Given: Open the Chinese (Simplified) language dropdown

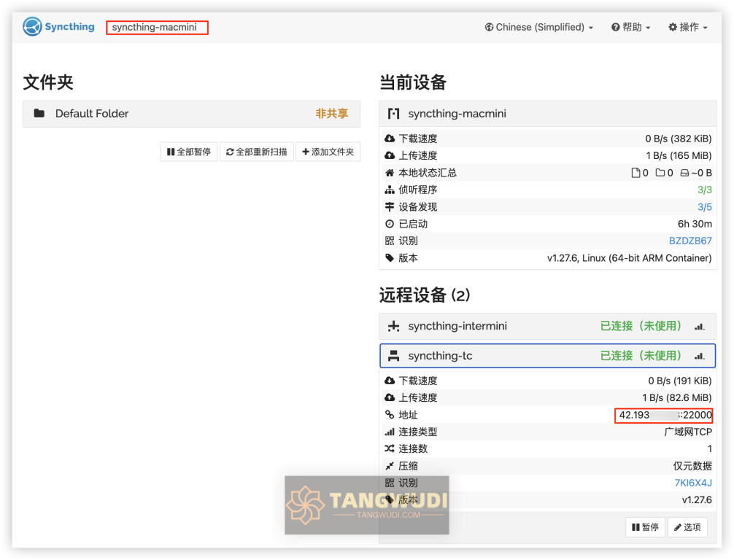Looking at the screenshot, I should [x=538, y=27].
